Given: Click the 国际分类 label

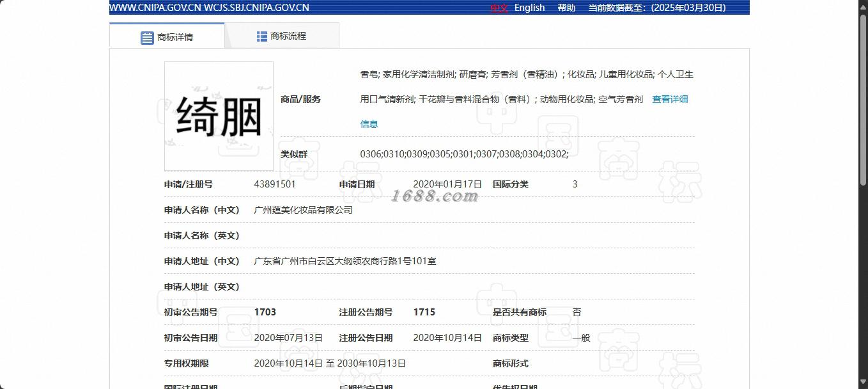Looking at the screenshot, I should click(x=511, y=184).
